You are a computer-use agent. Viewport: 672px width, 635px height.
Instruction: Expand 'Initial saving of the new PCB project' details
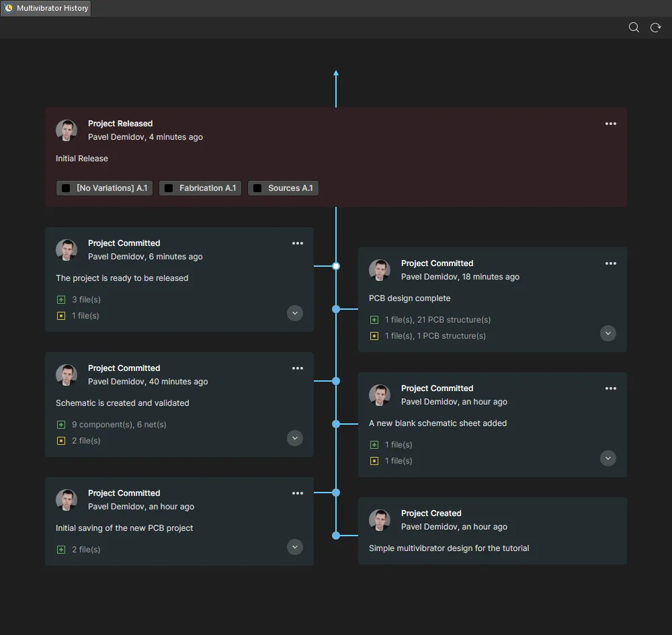(x=295, y=547)
